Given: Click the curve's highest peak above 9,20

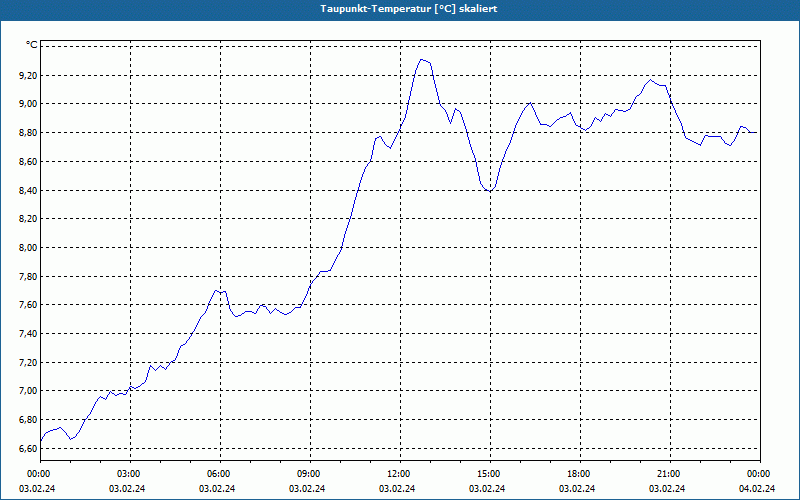Looking at the screenshot, I should pos(421,59).
